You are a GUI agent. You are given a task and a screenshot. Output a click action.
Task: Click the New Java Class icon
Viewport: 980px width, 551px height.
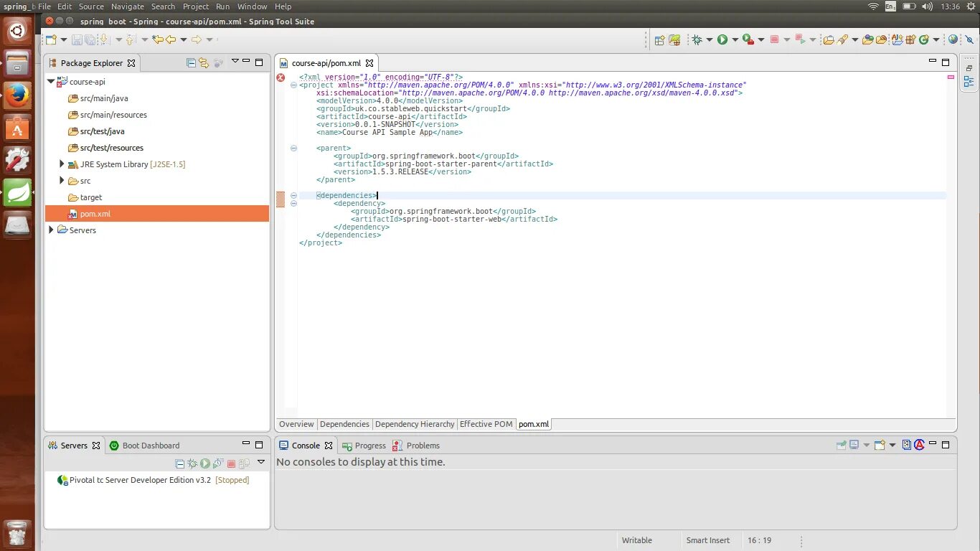point(924,39)
